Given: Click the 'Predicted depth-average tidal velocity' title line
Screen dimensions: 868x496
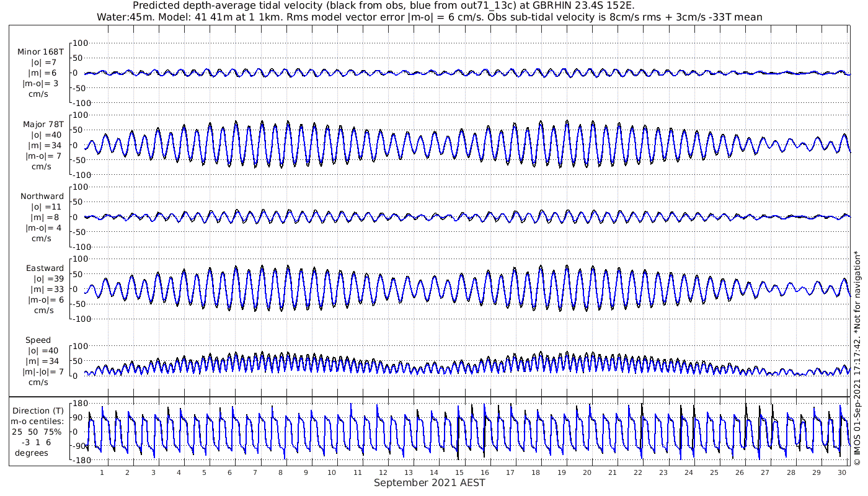Looking at the screenshot, I should click(384, 6).
